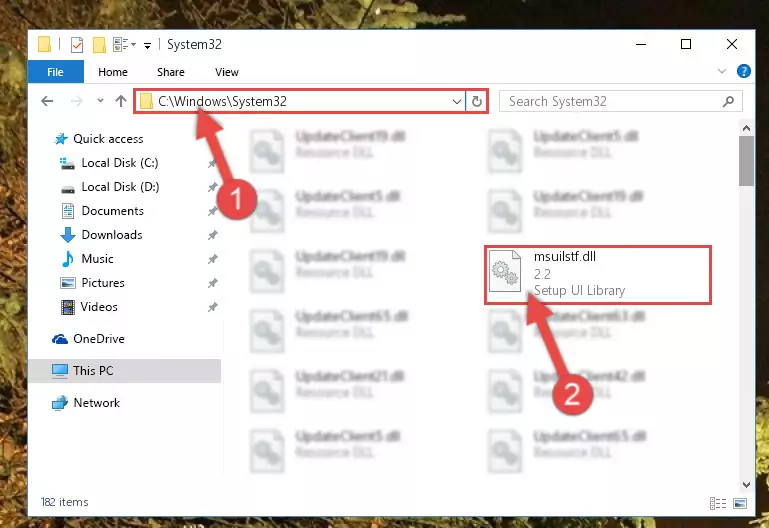769x528 pixels.
Task: Switch to the View ribbon tab
Action: (227, 72)
